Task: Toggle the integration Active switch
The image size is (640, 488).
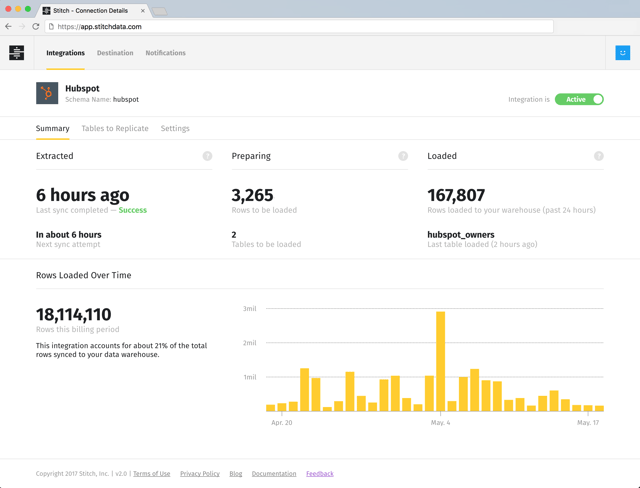Action: [x=580, y=99]
